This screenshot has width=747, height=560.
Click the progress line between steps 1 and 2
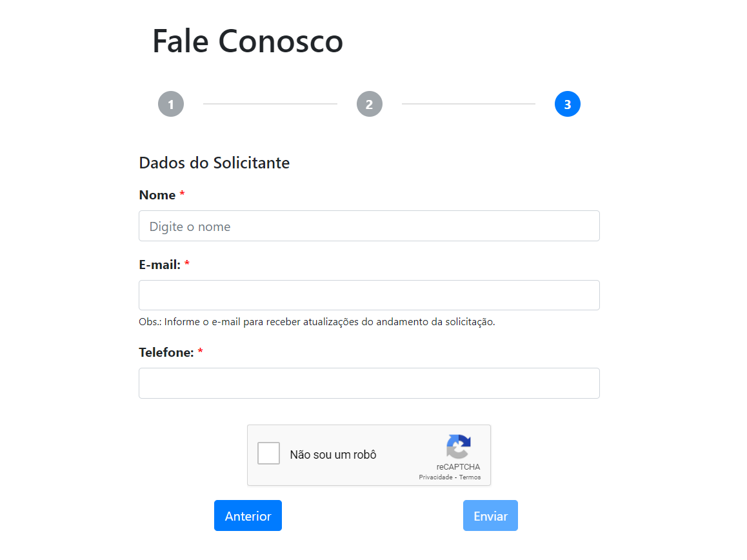(270, 104)
